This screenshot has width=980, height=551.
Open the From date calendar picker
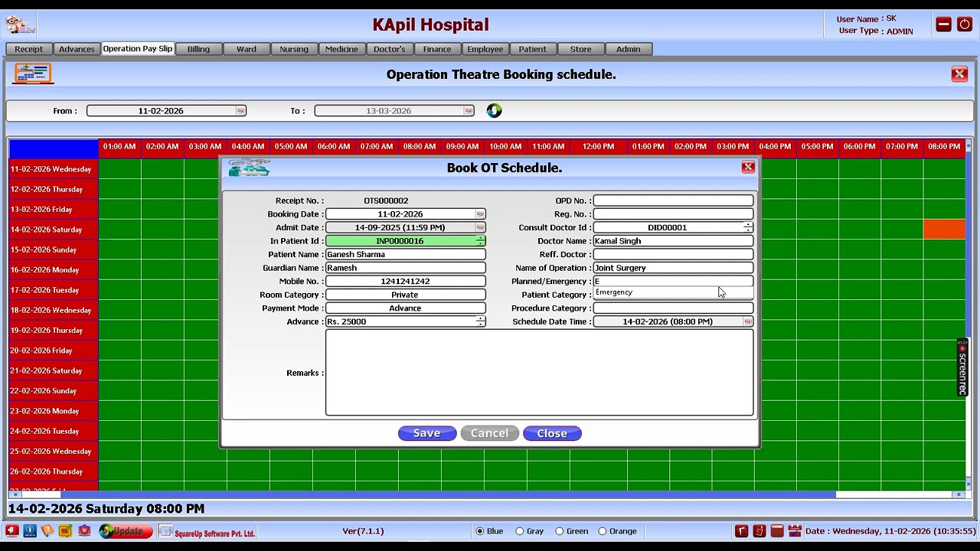(x=240, y=111)
